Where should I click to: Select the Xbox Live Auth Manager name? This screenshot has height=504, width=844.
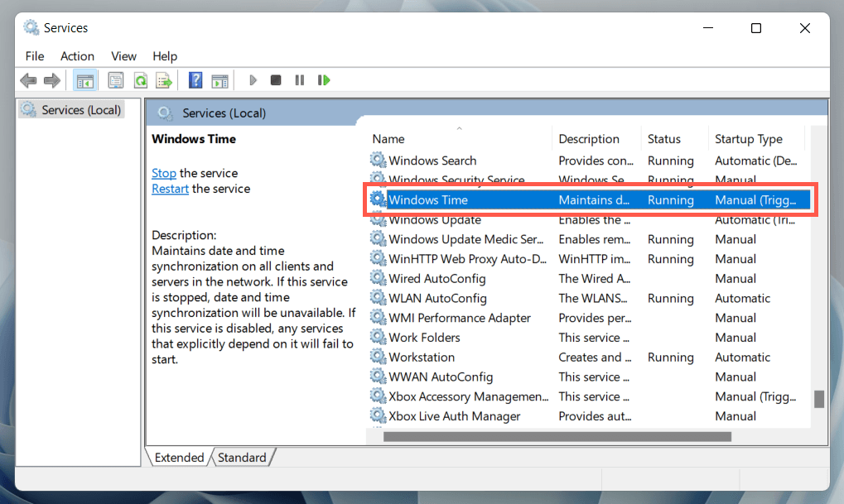tap(454, 415)
